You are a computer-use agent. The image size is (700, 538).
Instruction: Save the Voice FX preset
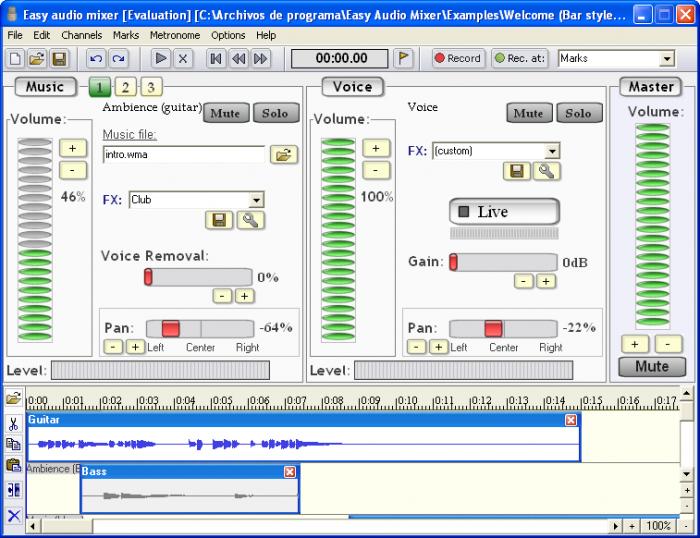tap(517, 171)
